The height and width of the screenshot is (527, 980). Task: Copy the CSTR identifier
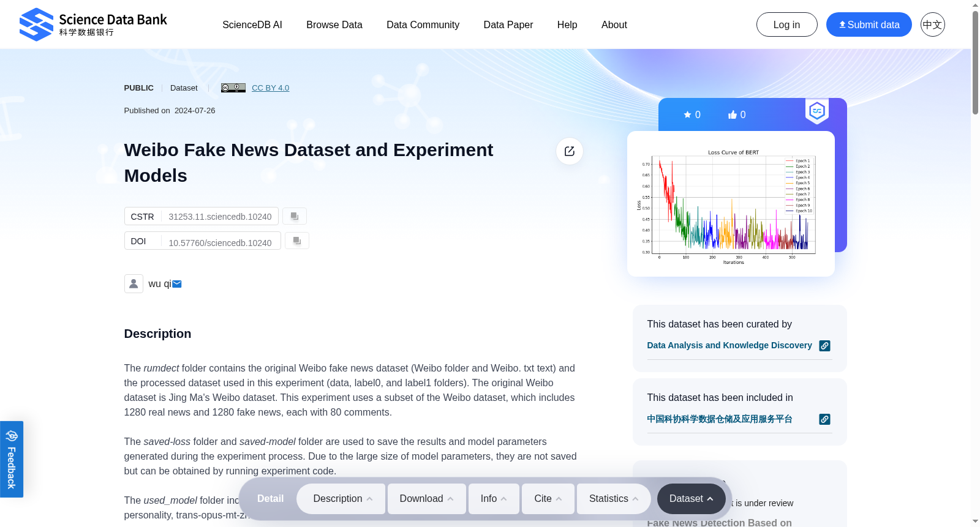[x=295, y=216]
